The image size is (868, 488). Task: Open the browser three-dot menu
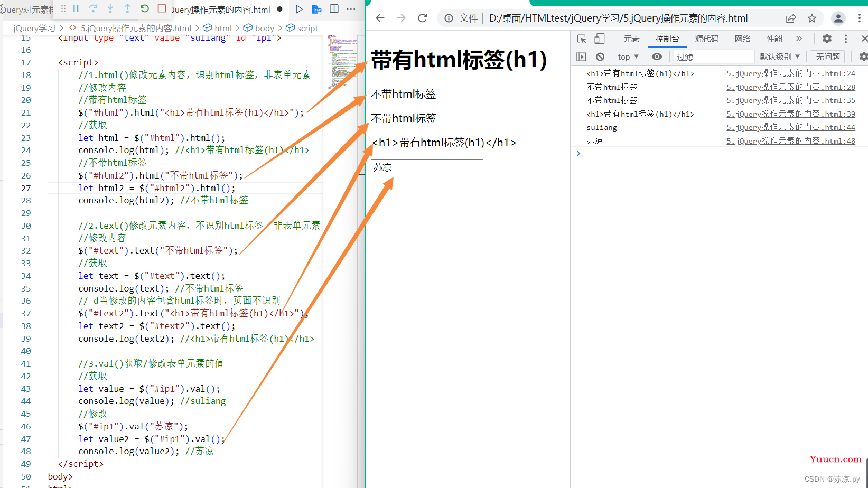point(860,18)
